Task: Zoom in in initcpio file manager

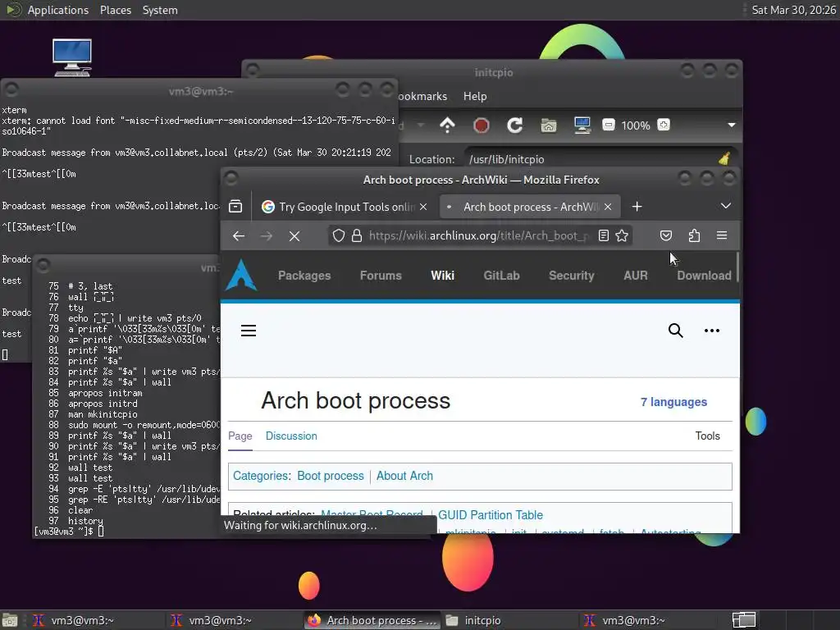Action: click(x=663, y=125)
